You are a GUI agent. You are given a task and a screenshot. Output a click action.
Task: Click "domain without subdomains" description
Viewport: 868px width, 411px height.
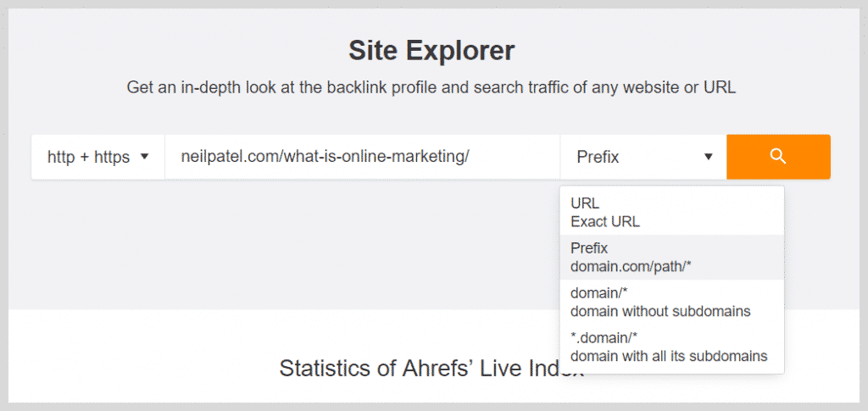[x=660, y=311]
